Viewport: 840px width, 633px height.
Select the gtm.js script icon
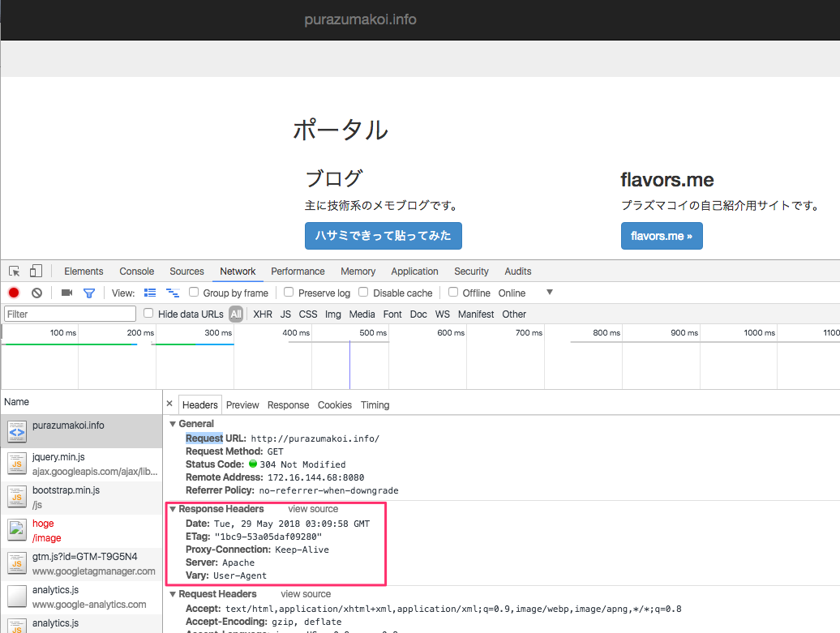point(16,563)
